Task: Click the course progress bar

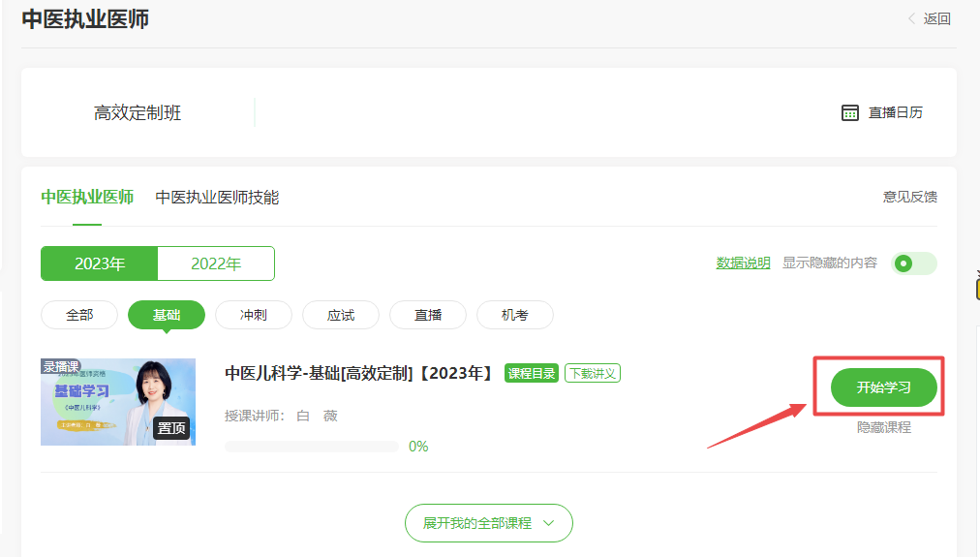Action: 311,447
